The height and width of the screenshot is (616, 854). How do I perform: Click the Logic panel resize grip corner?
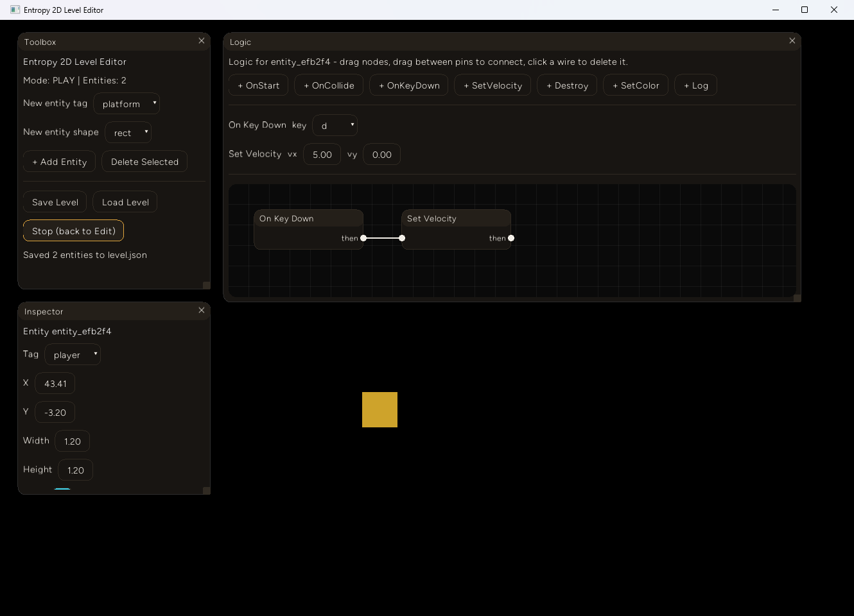[797, 298]
